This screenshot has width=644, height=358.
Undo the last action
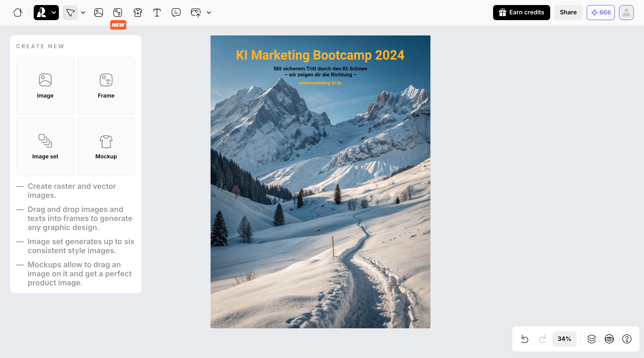(525, 339)
